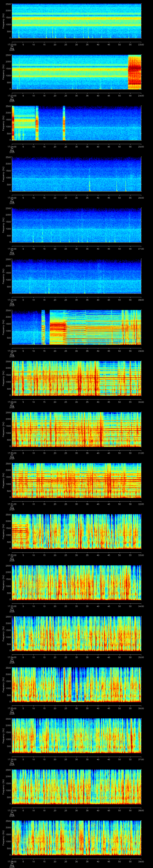
Task: Click the 28:00 end-of-row time label
Action: [x=141, y=300]
